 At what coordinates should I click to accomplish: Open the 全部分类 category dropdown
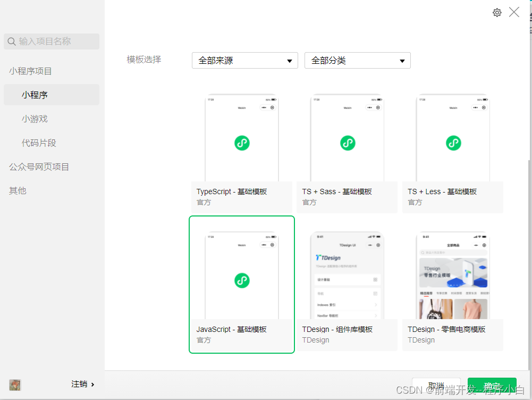(x=358, y=61)
